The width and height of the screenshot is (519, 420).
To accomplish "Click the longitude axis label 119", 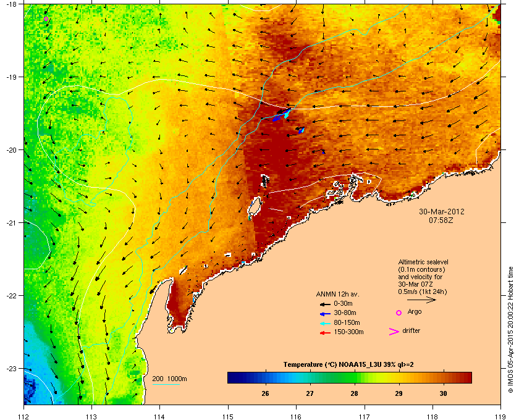I will (x=500, y=416).
